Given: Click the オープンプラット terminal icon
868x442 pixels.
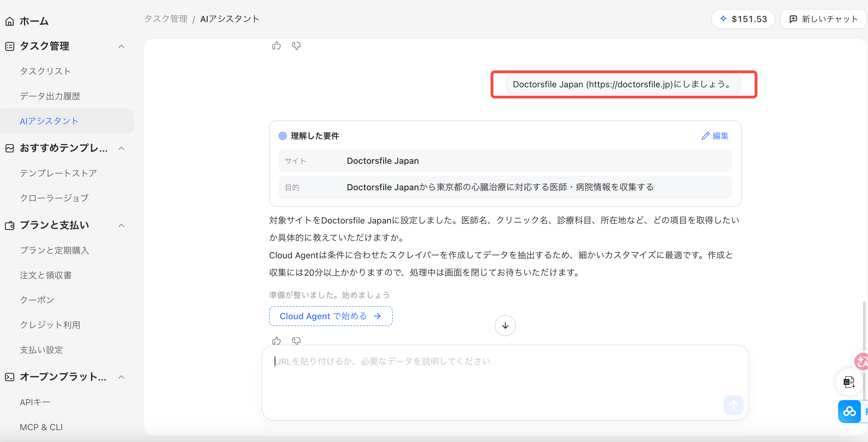Looking at the screenshot, I should [x=10, y=377].
